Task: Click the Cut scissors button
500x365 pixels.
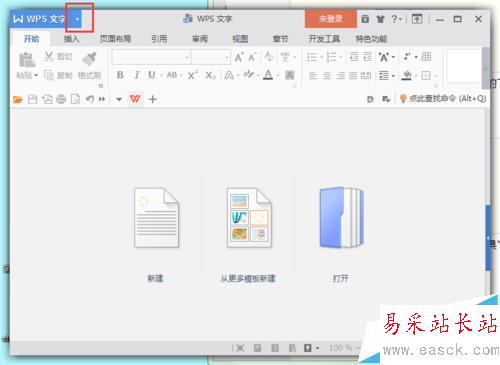Action: coord(58,57)
